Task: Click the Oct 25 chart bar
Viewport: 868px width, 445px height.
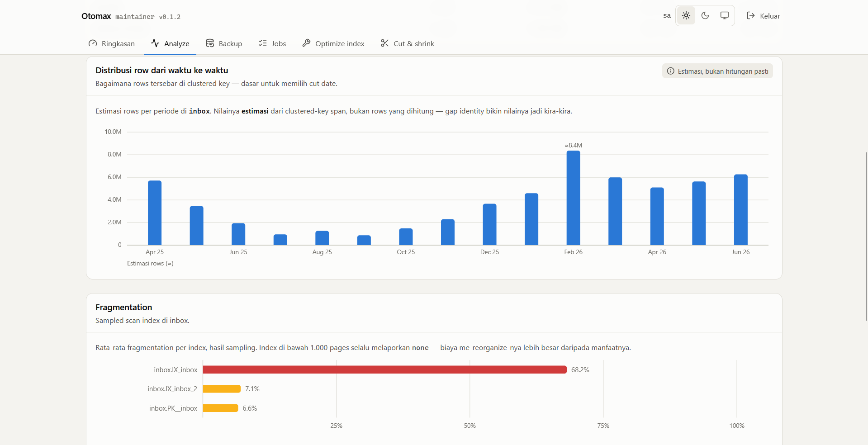Action: (x=406, y=237)
